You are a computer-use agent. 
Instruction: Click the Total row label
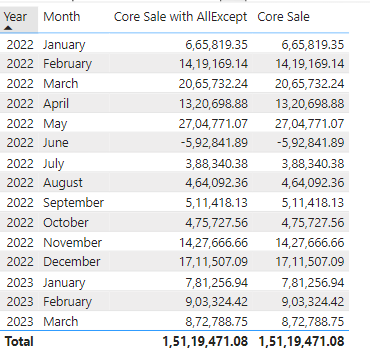tap(19, 342)
